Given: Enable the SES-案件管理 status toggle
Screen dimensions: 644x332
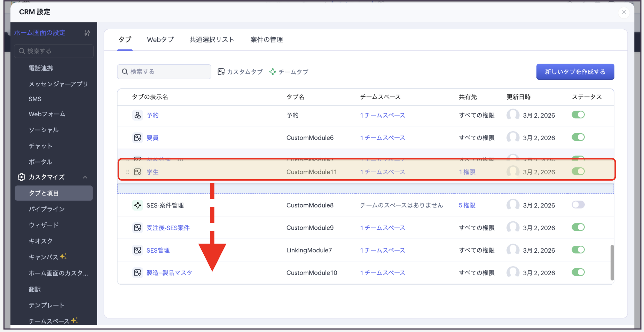Looking at the screenshot, I should pos(578,205).
